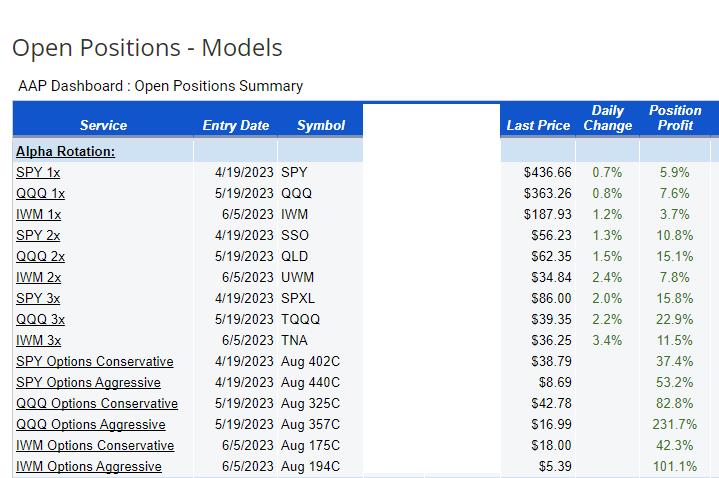Click IWM Options Aggressive link
719x478 pixels.
pyautogui.click(x=89, y=466)
